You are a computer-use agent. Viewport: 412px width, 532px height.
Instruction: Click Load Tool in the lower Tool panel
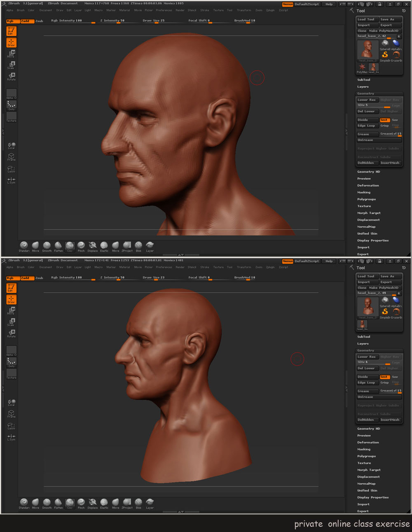[367, 276]
